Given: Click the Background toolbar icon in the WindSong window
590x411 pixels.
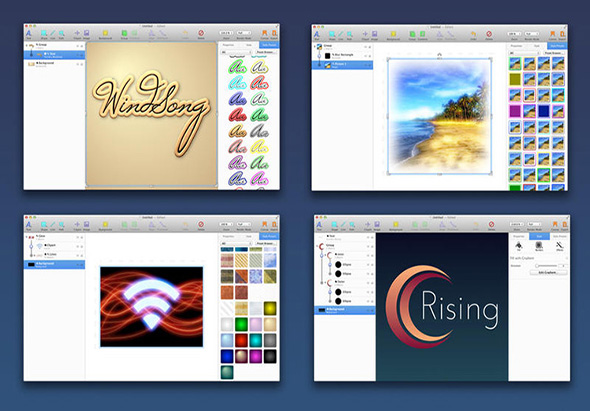Looking at the screenshot, I should (x=105, y=34).
